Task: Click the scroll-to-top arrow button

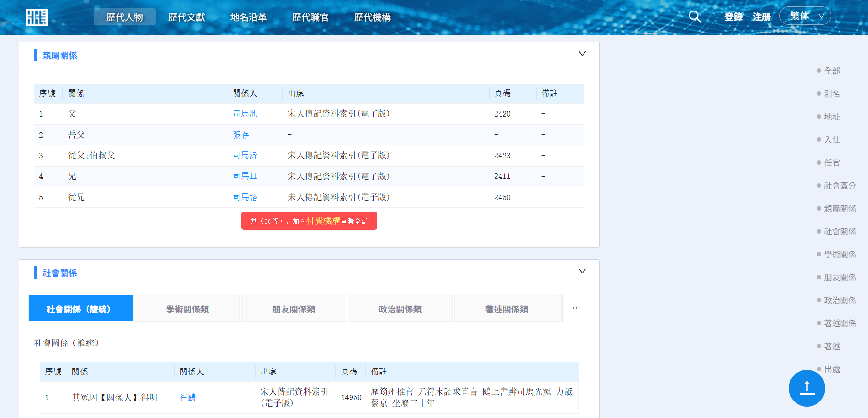Action: (807, 388)
